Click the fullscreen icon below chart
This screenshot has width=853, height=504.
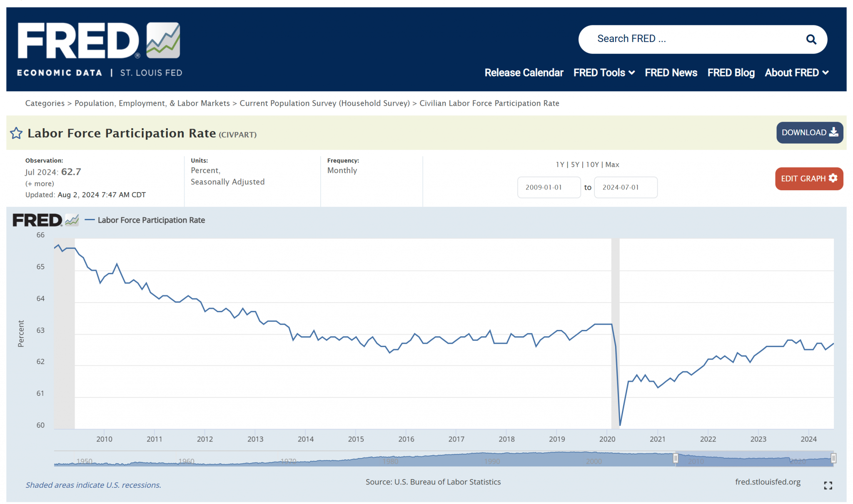point(828,485)
